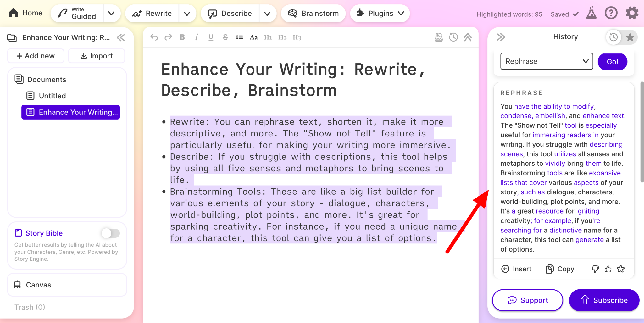Toggle bullet list formatting
Screen dimensions: 644x323
point(240,37)
